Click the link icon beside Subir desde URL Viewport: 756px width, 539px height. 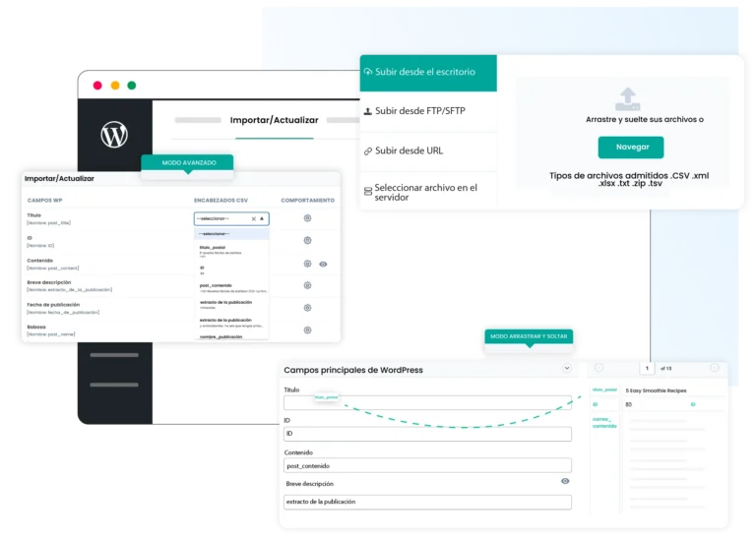368,151
